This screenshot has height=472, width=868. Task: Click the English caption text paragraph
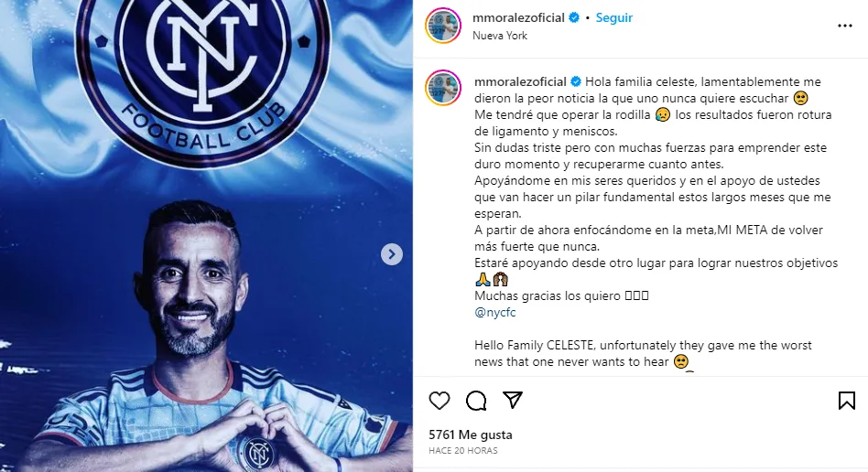643,353
